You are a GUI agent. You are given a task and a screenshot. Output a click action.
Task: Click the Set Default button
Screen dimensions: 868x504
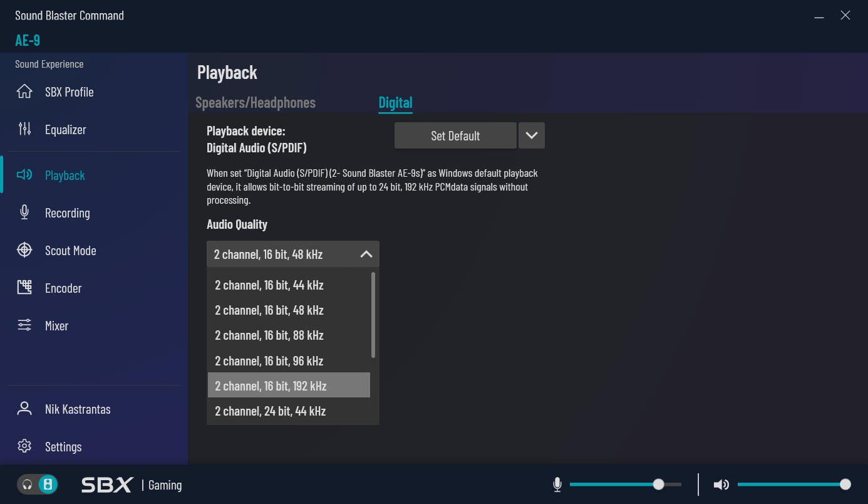pyautogui.click(x=455, y=135)
